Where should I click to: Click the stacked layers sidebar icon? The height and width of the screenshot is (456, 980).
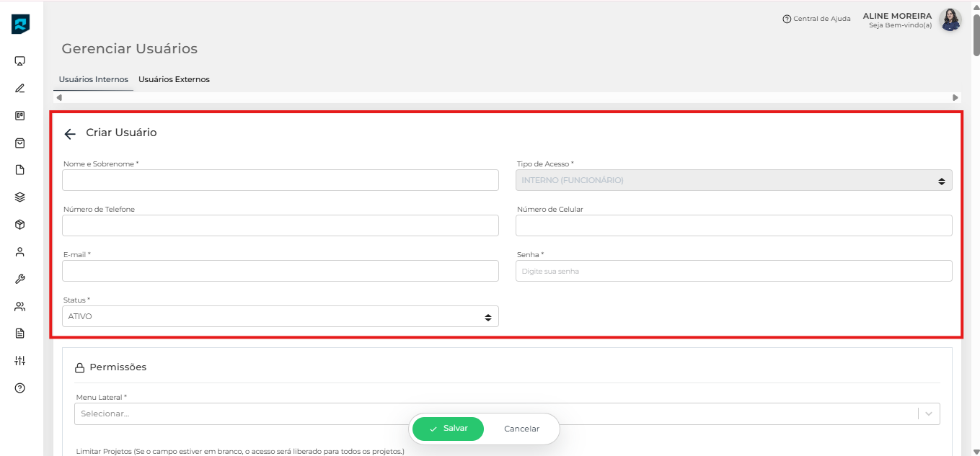tap(20, 197)
